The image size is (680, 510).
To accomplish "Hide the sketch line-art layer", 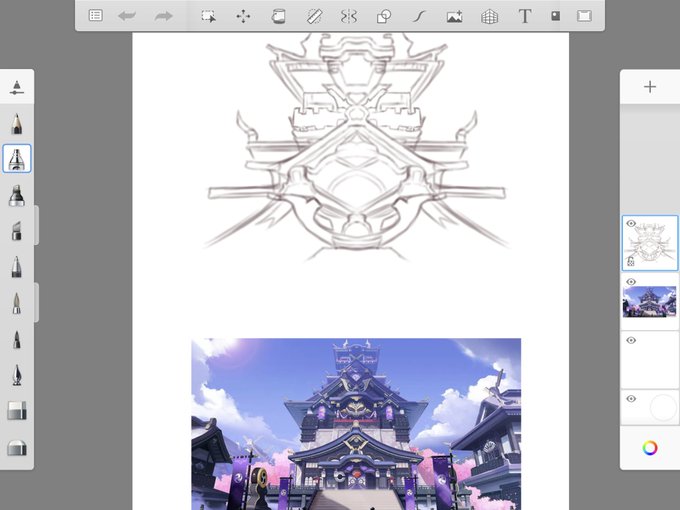I will pos(631,223).
